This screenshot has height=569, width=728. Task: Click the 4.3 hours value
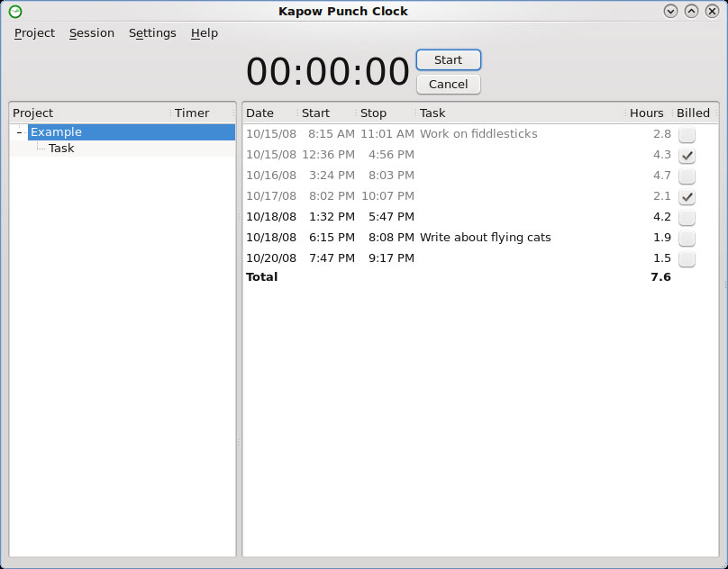[x=662, y=155]
